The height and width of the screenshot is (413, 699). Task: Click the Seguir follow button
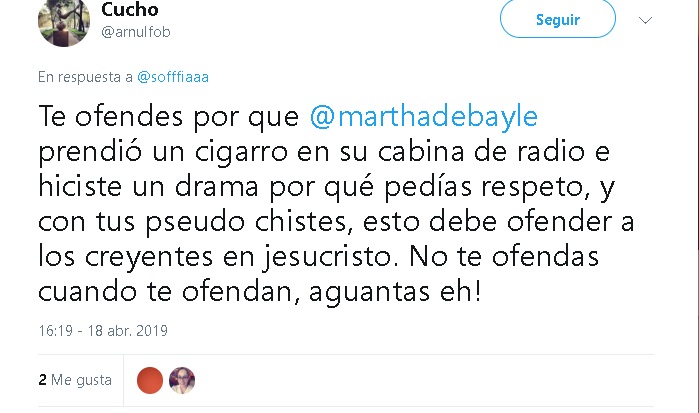click(558, 19)
